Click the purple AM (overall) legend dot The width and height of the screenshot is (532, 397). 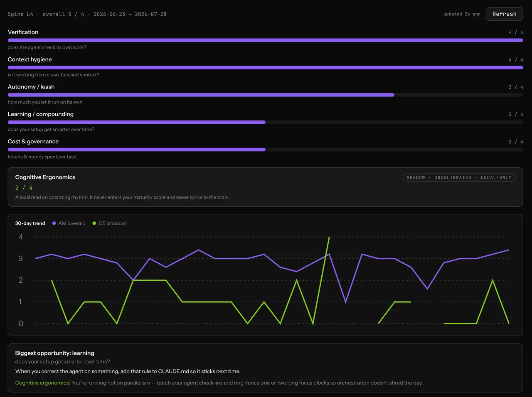pyautogui.click(x=54, y=223)
